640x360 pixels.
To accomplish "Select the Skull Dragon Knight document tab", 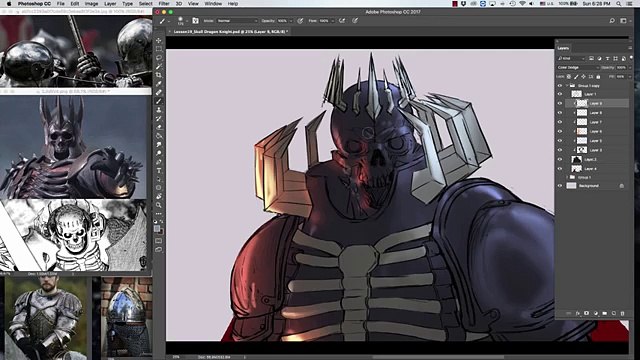I will click(230, 31).
